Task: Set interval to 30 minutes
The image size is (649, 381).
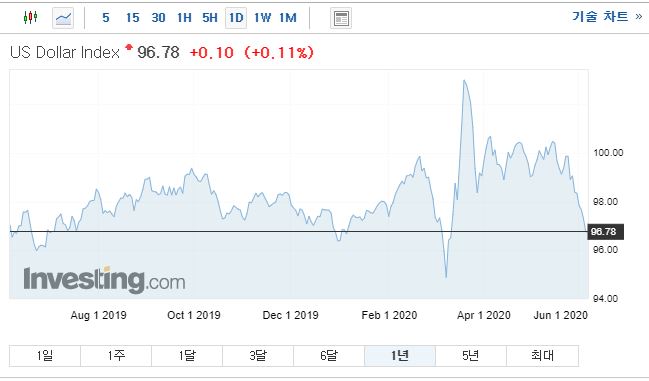Action: coord(159,18)
